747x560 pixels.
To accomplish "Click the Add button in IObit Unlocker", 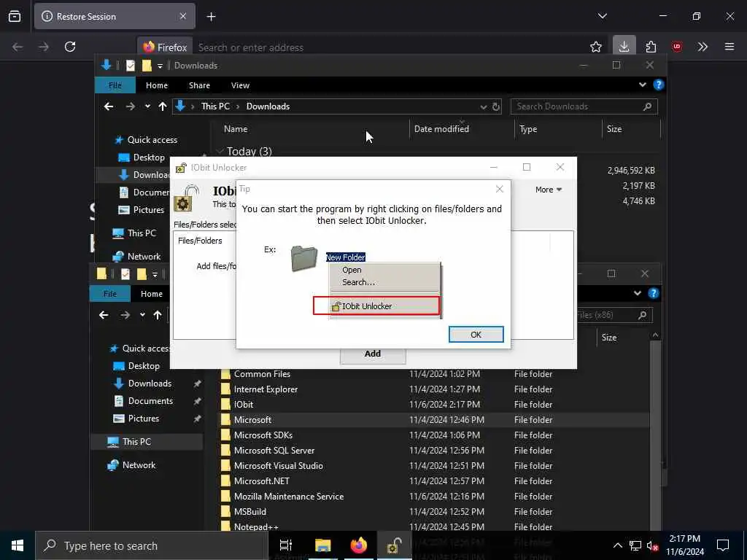I will click(373, 354).
